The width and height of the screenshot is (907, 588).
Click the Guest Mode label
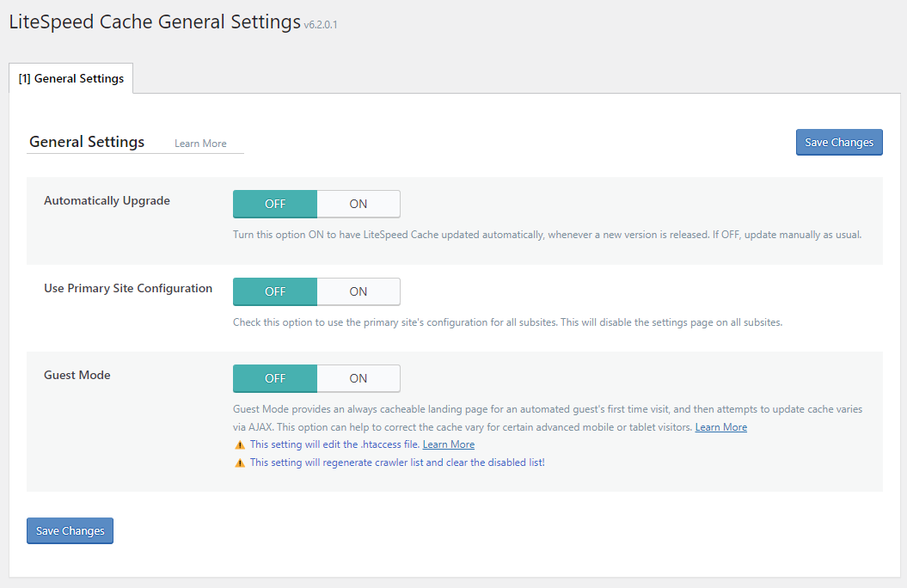coord(77,375)
